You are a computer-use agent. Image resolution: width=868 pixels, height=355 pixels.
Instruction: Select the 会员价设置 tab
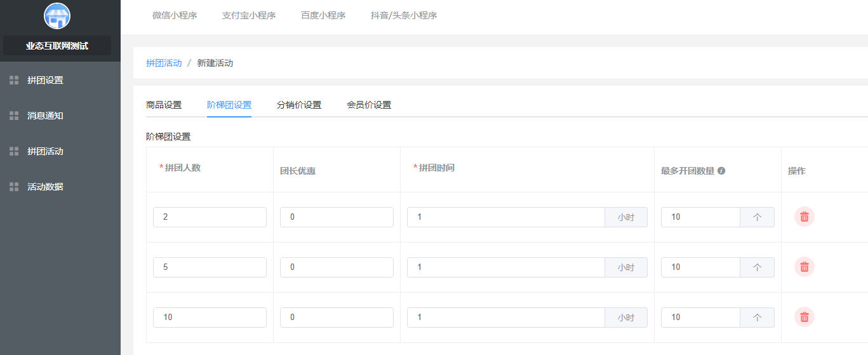pos(369,105)
